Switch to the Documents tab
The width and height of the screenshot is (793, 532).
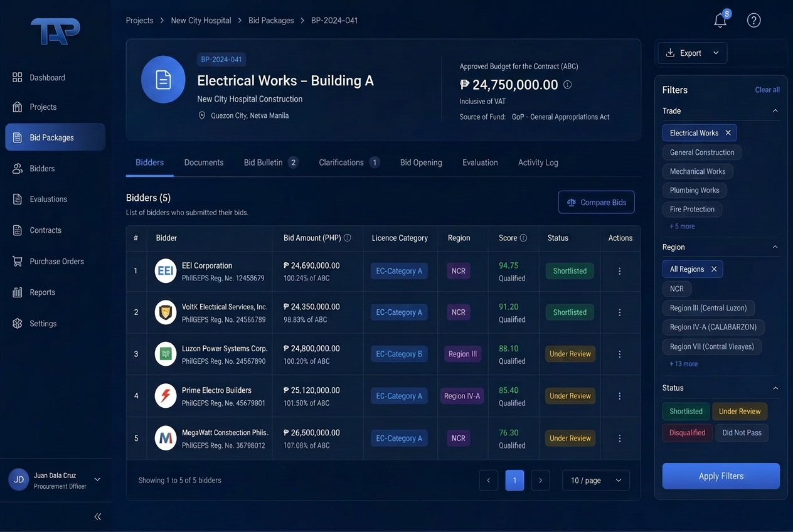[x=204, y=162]
